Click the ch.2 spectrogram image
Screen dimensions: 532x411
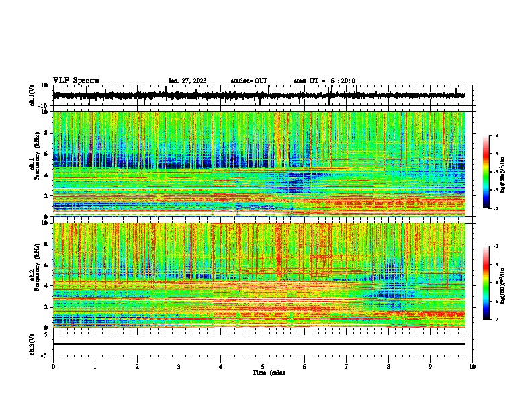point(259,275)
